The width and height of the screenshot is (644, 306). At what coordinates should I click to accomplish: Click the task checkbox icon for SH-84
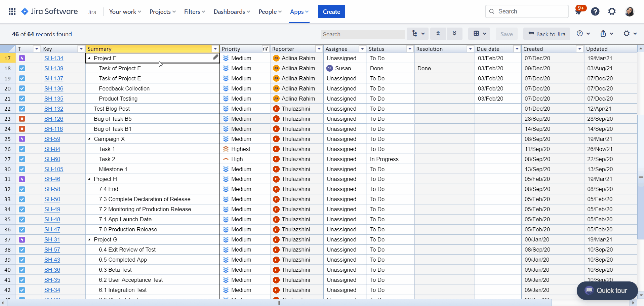tap(22, 149)
